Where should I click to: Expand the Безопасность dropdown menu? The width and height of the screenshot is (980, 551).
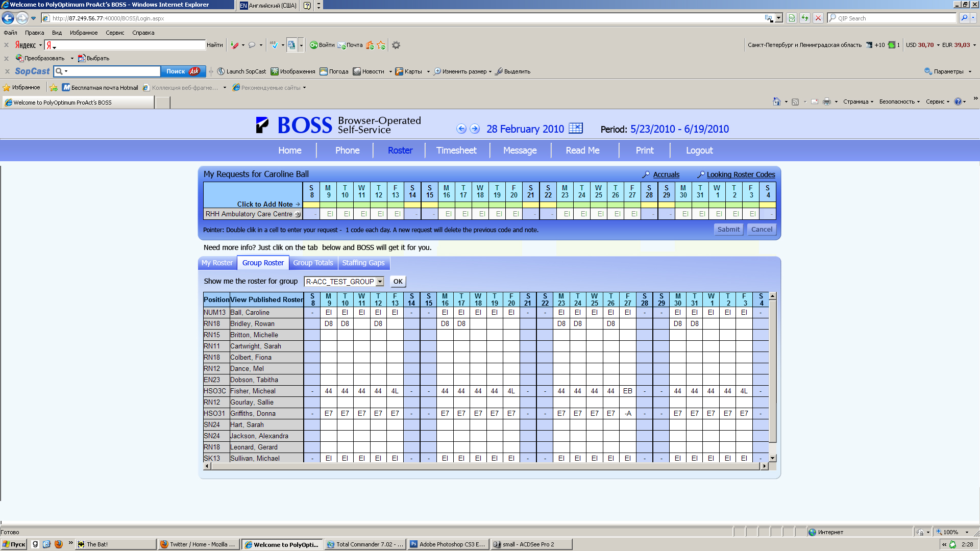[x=899, y=102]
